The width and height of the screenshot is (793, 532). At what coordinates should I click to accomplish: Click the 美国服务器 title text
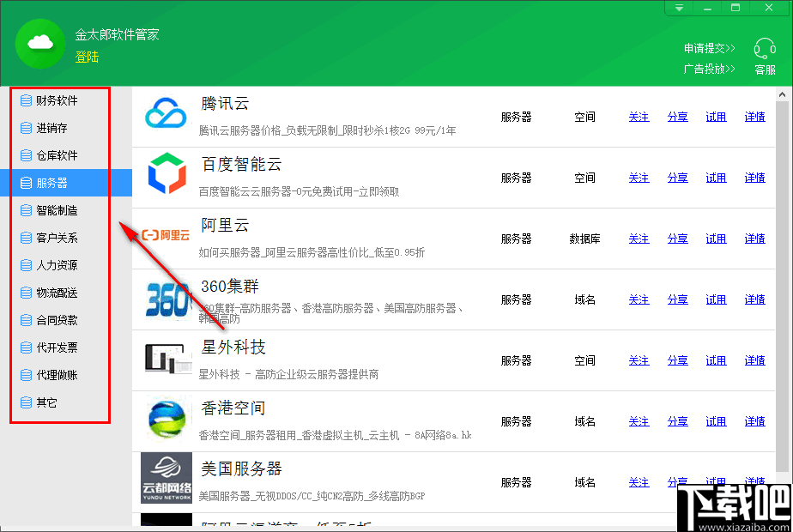pyautogui.click(x=241, y=469)
